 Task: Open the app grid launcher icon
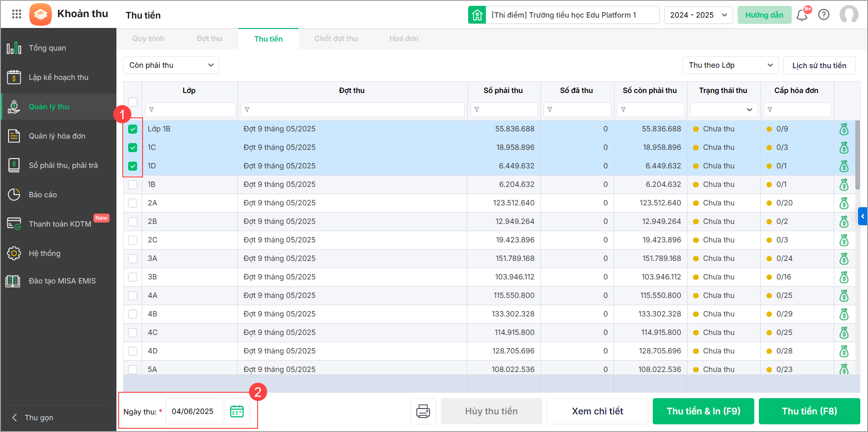tap(17, 14)
